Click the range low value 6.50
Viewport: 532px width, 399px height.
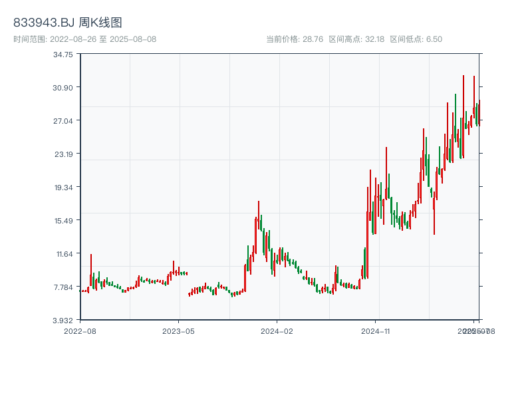click(x=434, y=39)
